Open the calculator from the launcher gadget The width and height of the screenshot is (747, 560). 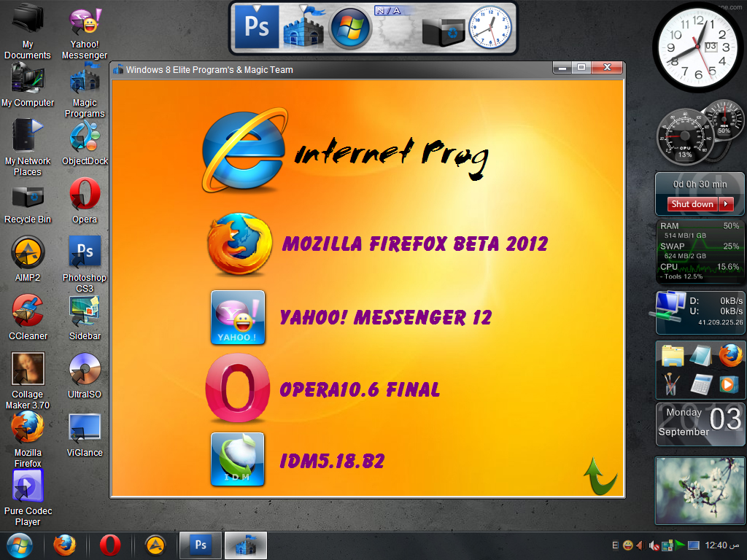click(x=702, y=384)
